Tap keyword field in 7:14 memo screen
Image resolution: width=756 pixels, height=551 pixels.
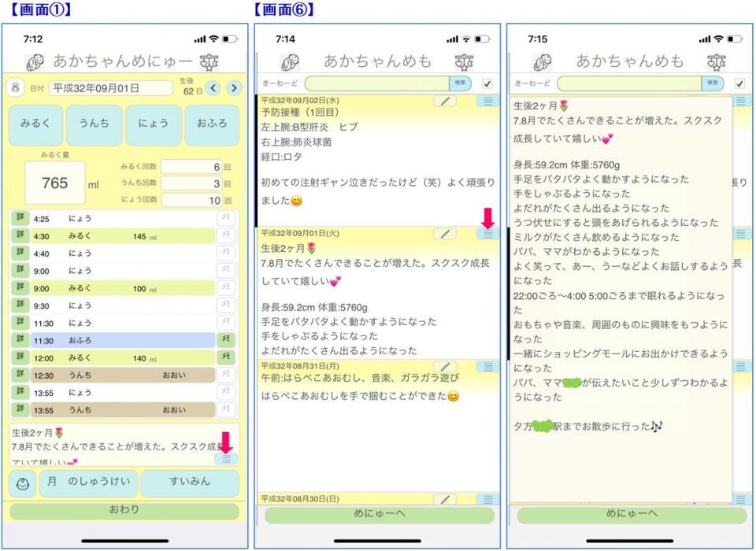377,83
